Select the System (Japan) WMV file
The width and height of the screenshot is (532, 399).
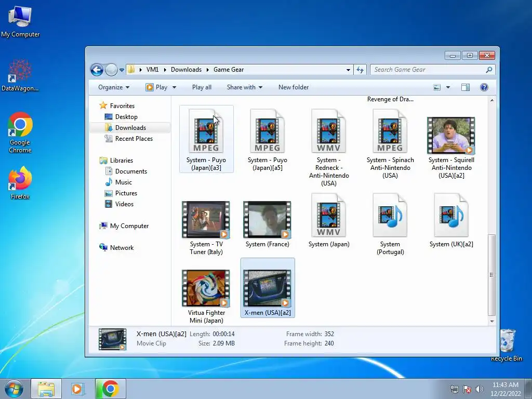click(329, 220)
